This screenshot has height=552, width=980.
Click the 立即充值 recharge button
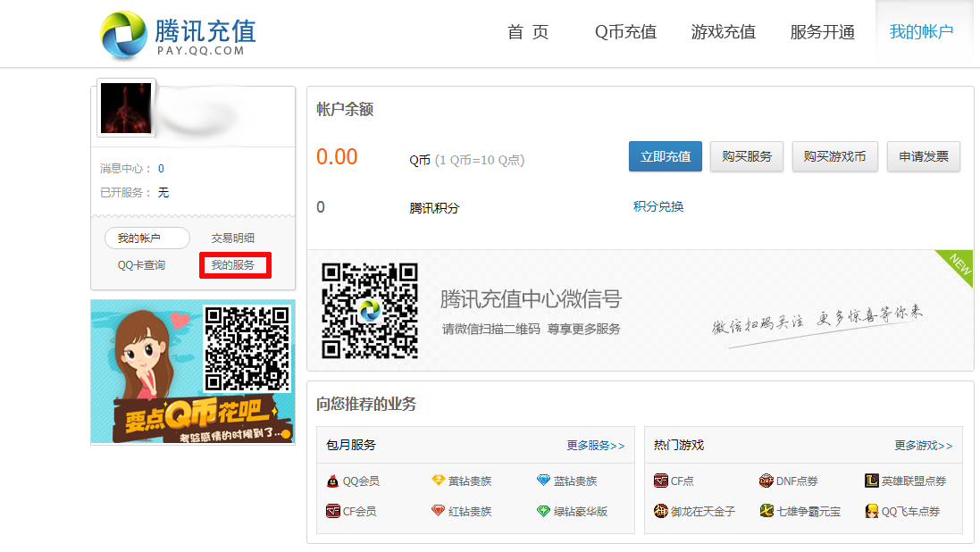point(665,155)
